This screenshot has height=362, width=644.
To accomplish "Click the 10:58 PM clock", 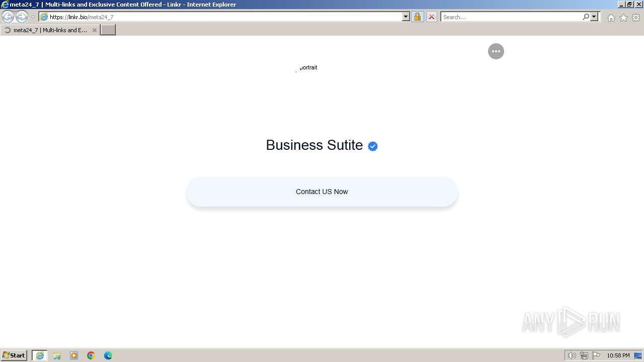I will [618, 355].
